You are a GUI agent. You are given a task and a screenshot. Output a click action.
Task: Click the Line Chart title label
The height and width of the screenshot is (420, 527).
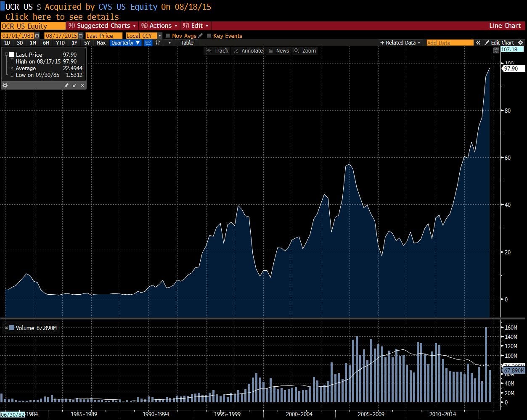pos(505,26)
